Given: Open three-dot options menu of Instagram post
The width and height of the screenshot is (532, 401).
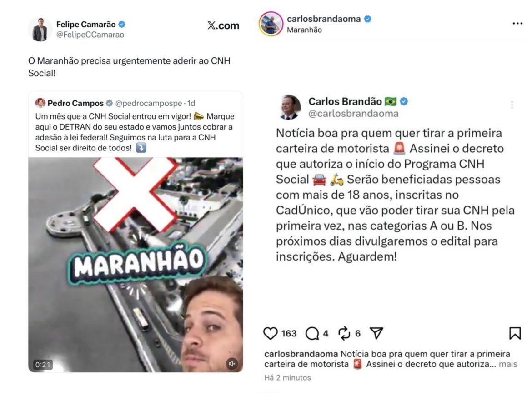Looking at the screenshot, I should click(517, 23).
